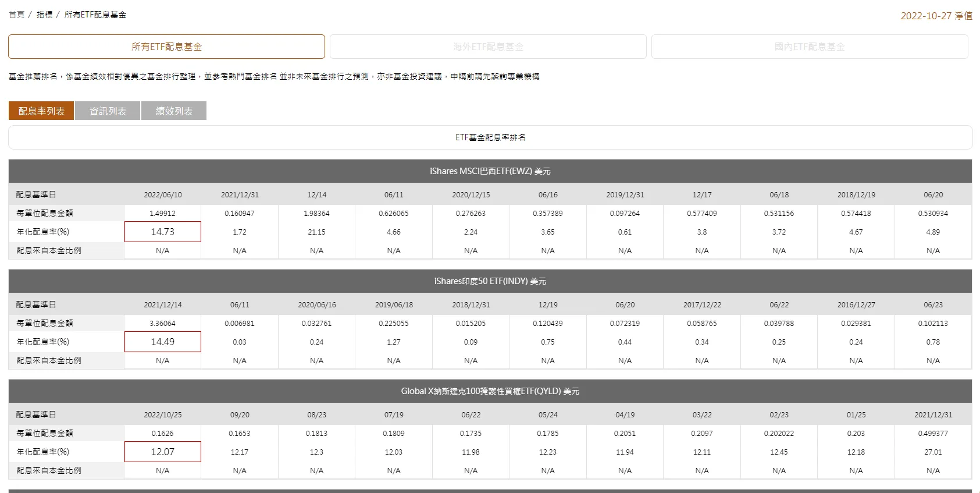980x493 pixels.
Task: Click the ETF基金配息率排名 heading bar
Action: pyautogui.click(x=490, y=137)
